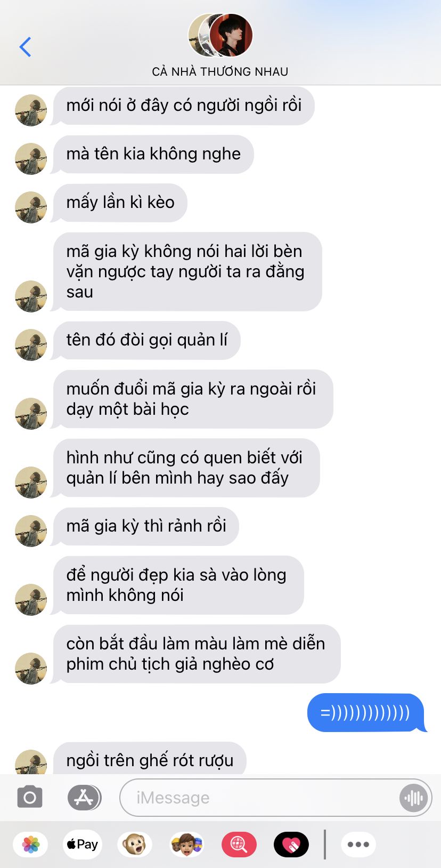441x868 pixels.
Task: Tap message "mã gia kỳ thì rảnh rồi"
Action: (x=146, y=526)
